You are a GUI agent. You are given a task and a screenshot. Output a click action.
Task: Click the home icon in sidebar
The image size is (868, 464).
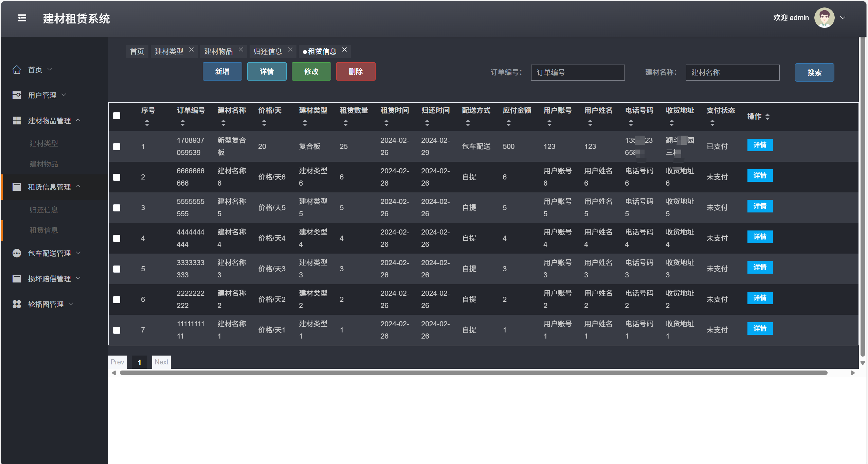click(17, 70)
